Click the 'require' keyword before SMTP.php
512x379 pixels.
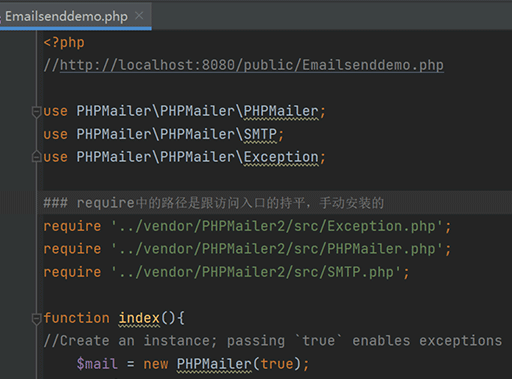tap(72, 272)
